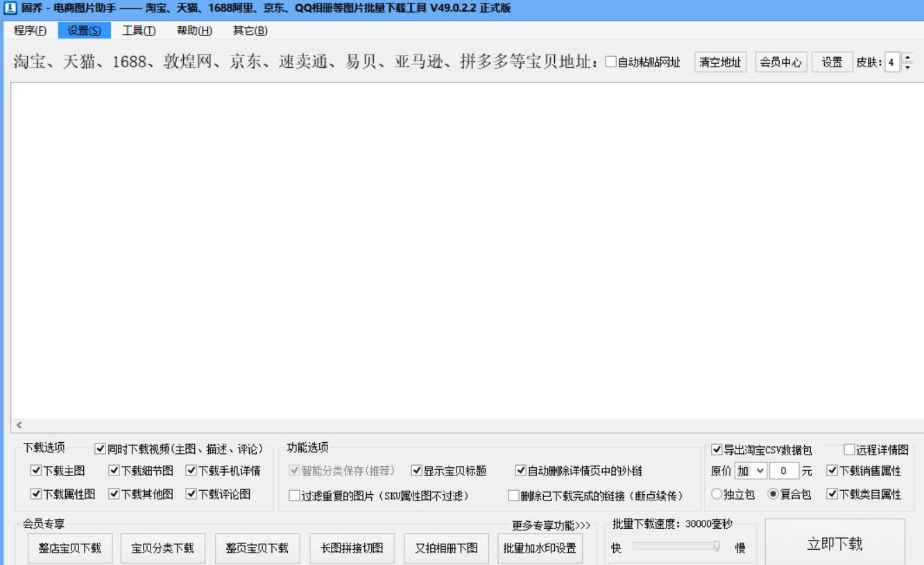Toggle 下载其他图 checkbox
Viewport: 924px width, 565px height.
114,494
